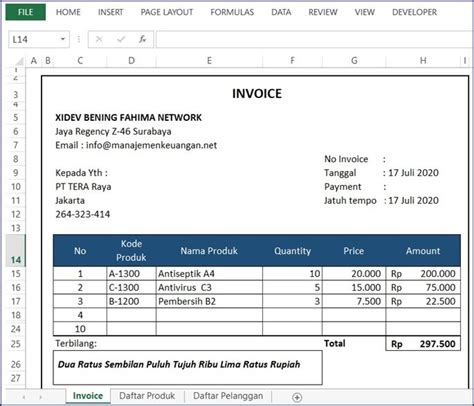Screen dimensions: 474x406
Task: Click the Price table header
Action: pyautogui.click(x=354, y=251)
